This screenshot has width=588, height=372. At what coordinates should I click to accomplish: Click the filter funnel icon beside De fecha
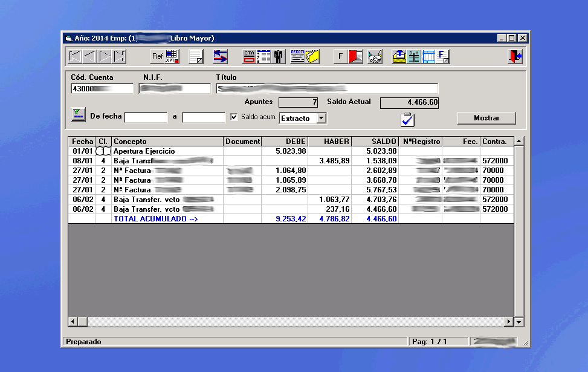pos(78,114)
